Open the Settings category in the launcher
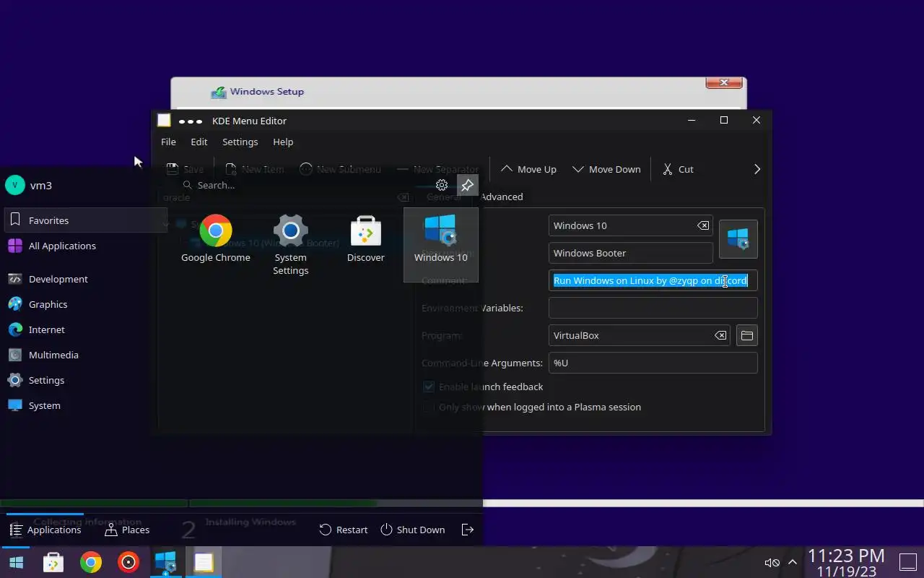 pyautogui.click(x=85, y=380)
